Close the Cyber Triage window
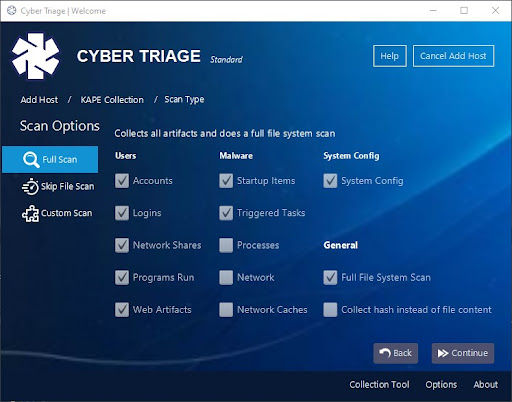 click(x=495, y=11)
